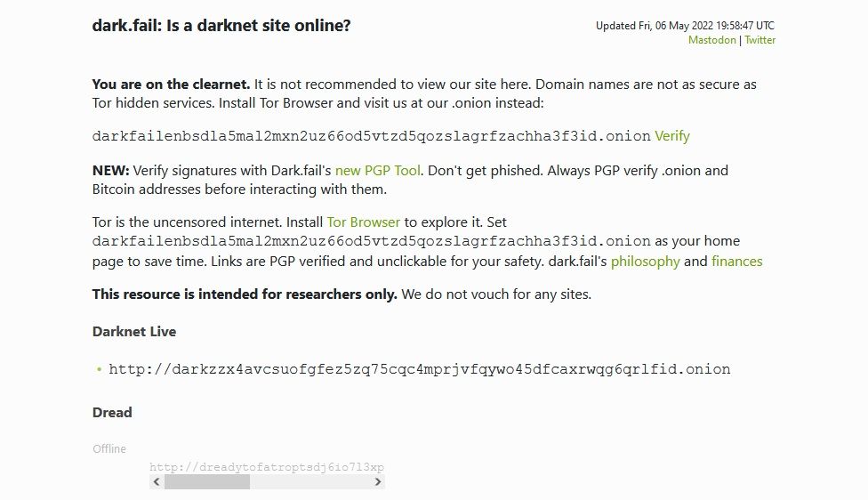Click the Darknet Live heading
Image resolution: width=868 pixels, height=500 pixels.
(x=134, y=331)
